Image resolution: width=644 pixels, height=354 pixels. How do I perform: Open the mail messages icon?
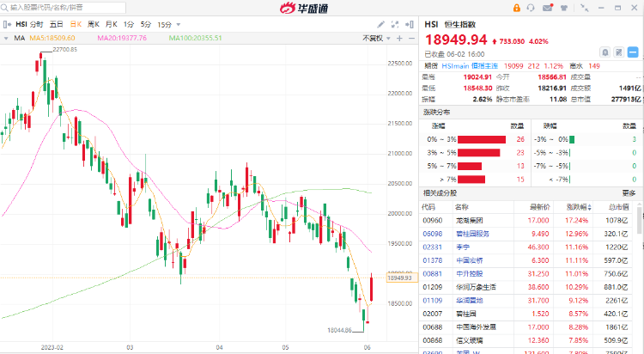click(548, 8)
